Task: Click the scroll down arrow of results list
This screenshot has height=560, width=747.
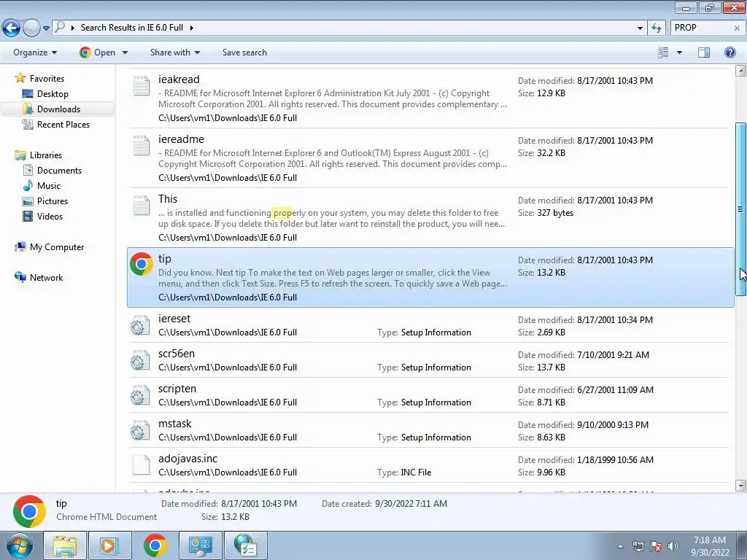Action: (x=740, y=486)
